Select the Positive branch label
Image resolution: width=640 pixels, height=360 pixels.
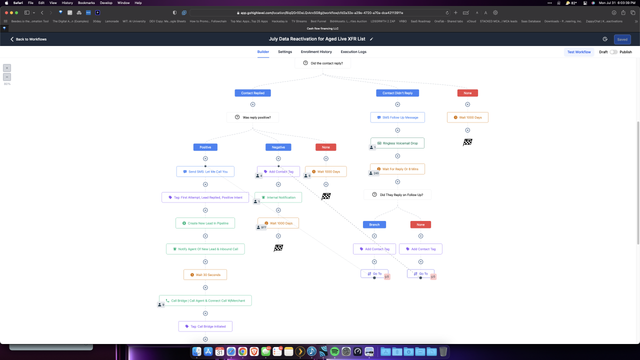point(205,147)
